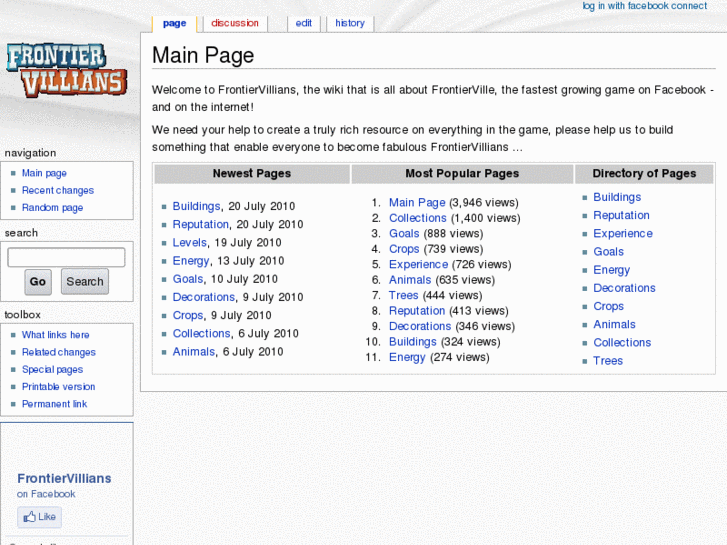Open Goals in Newest Pages
The height and width of the screenshot is (545, 727).
[188, 279]
